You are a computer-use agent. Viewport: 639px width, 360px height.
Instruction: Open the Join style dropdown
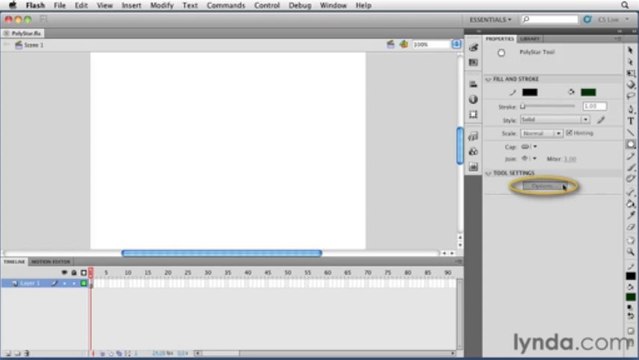529,159
